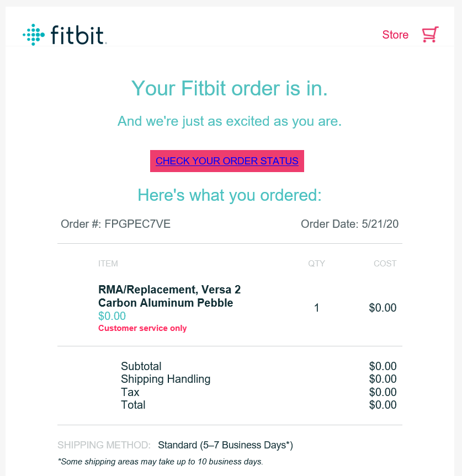Image resolution: width=462 pixels, height=476 pixels.
Task: Click the Here's what you ordered heading
Action: tap(229, 195)
